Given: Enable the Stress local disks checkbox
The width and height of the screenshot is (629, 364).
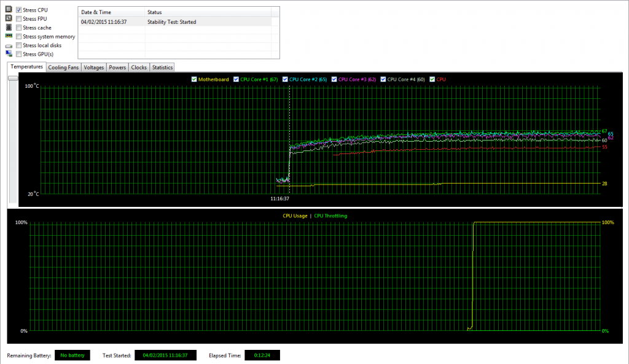Looking at the screenshot, I should coord(19,45).
